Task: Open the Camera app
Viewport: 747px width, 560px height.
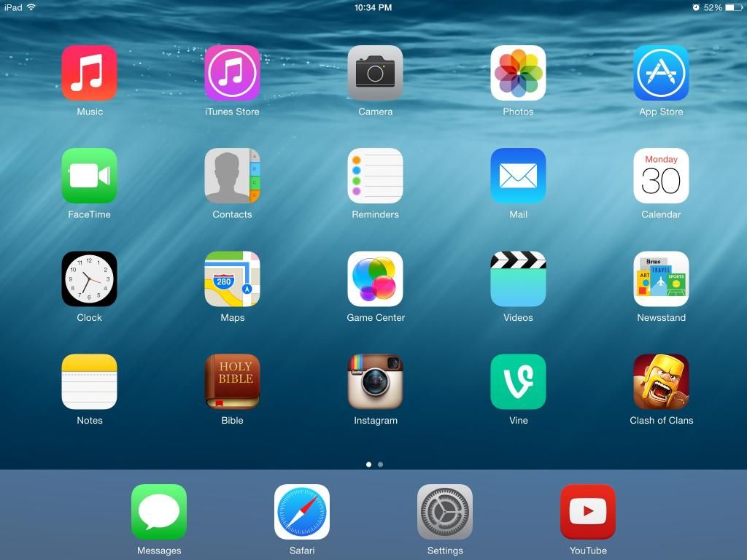Action: click(x=375, y=73)
